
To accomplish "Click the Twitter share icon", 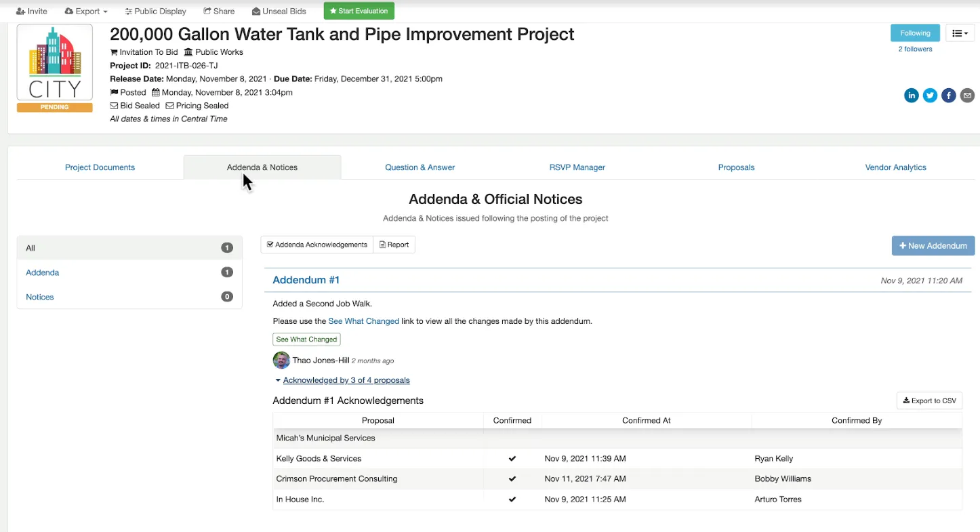I will pos(930,96).
